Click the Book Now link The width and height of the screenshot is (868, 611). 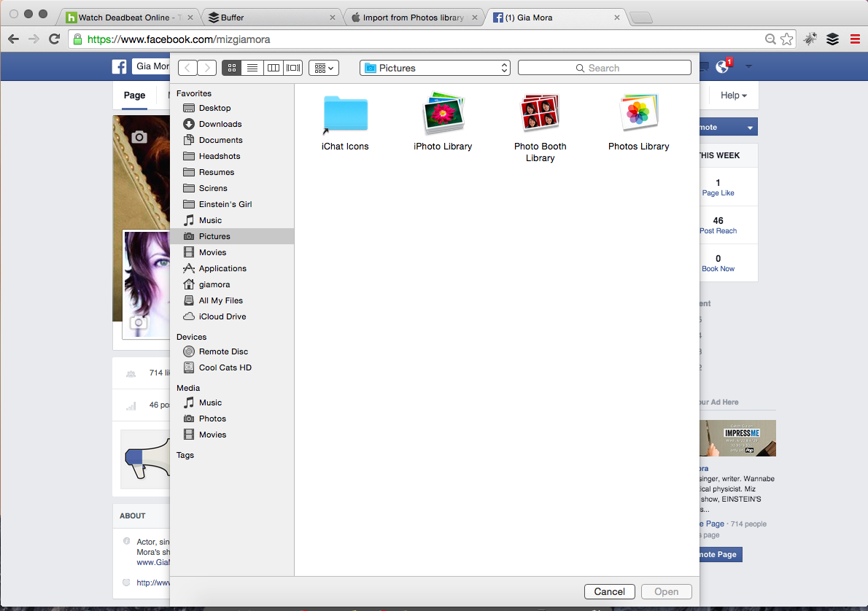(718, 269)
